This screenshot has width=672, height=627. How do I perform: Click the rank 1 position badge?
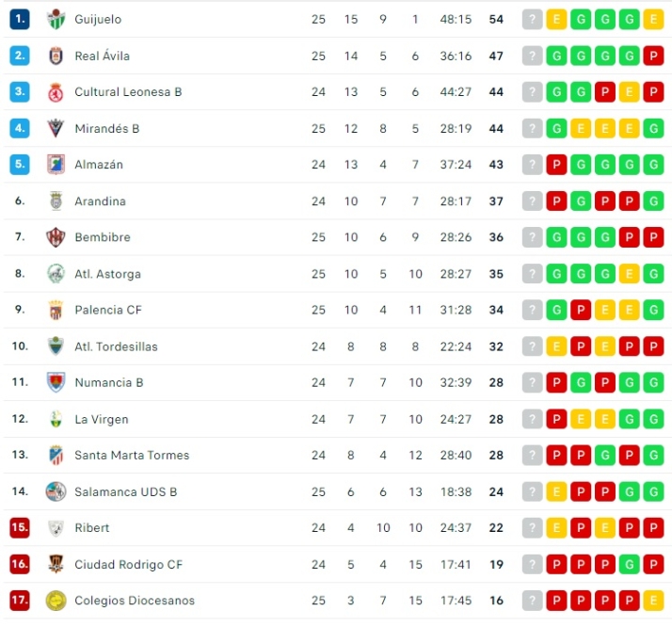point(20,19)
